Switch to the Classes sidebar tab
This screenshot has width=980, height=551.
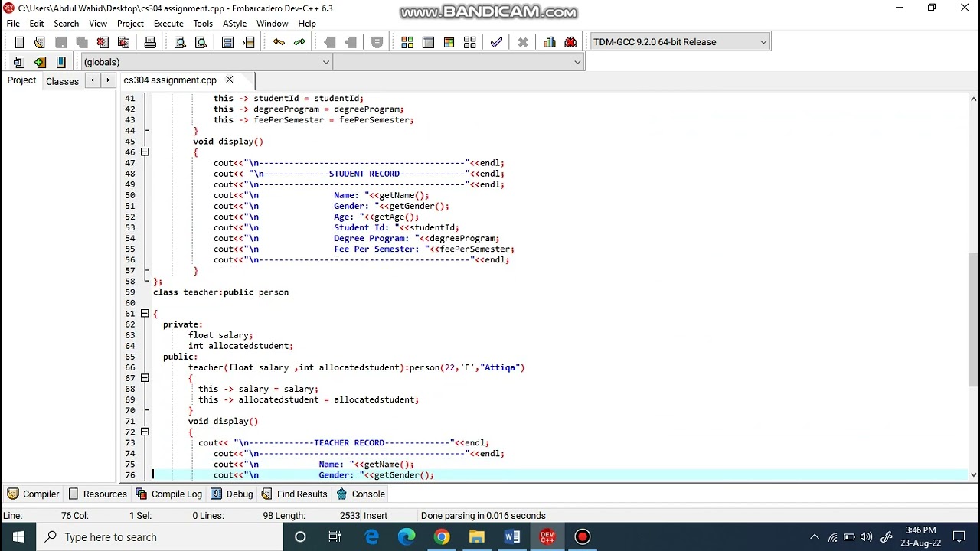62,80
